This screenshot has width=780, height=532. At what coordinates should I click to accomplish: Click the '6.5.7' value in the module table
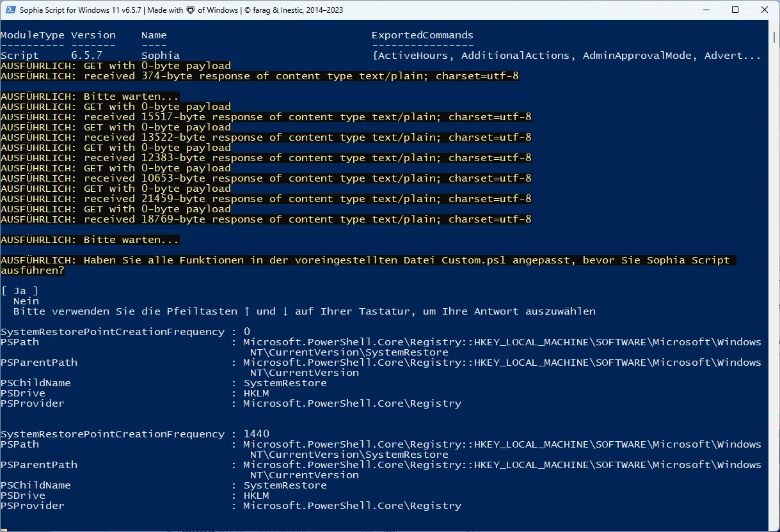tap(87, 56)
